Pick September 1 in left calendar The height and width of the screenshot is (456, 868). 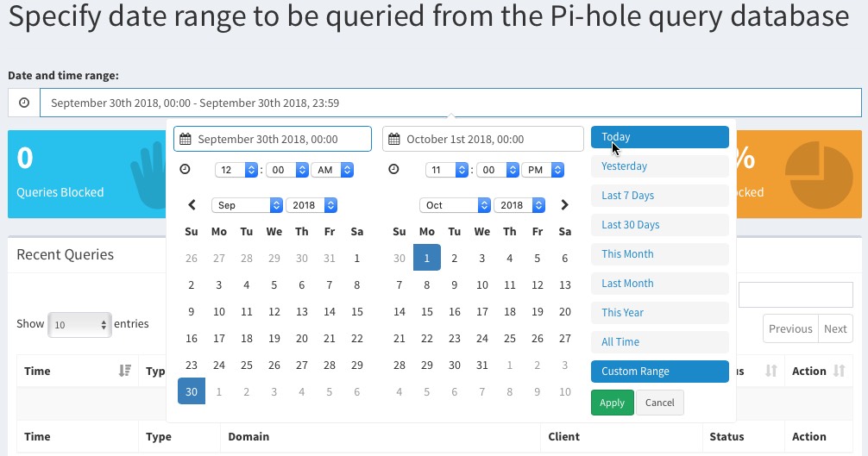(x=357, y=258)
